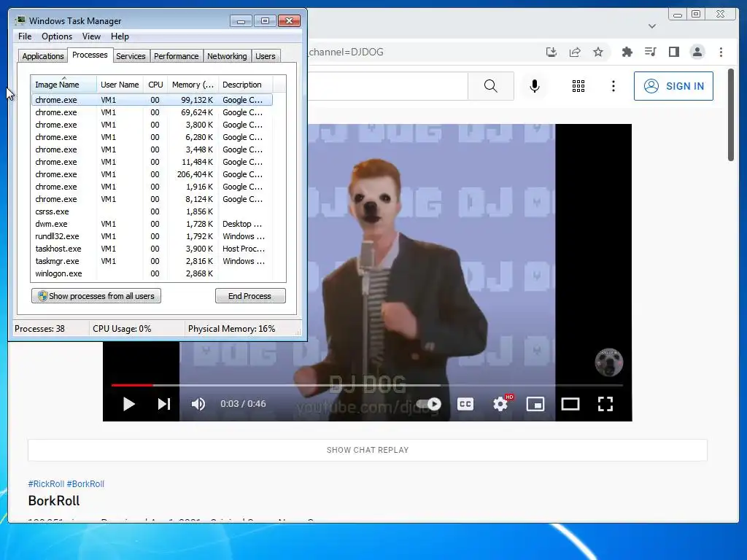Click the 0:03 / 0:46 time display
Viewport: 747px width, 560px height.
tap(243, 404)
